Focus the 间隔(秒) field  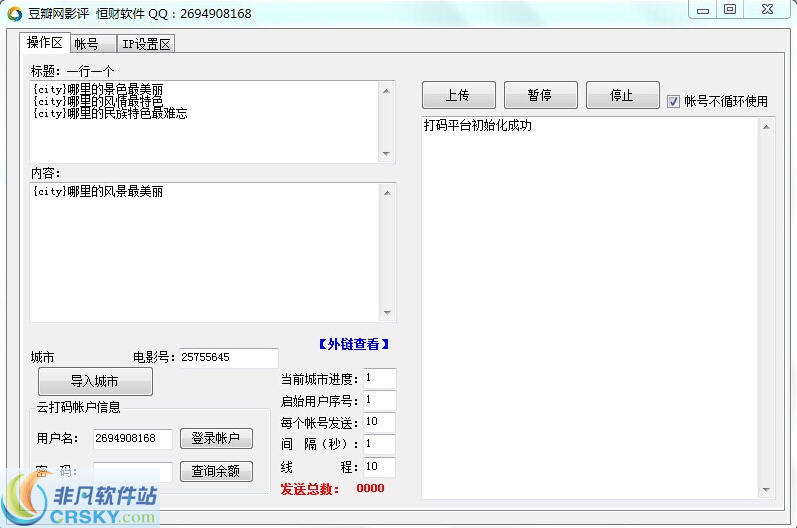coord(380,444)
